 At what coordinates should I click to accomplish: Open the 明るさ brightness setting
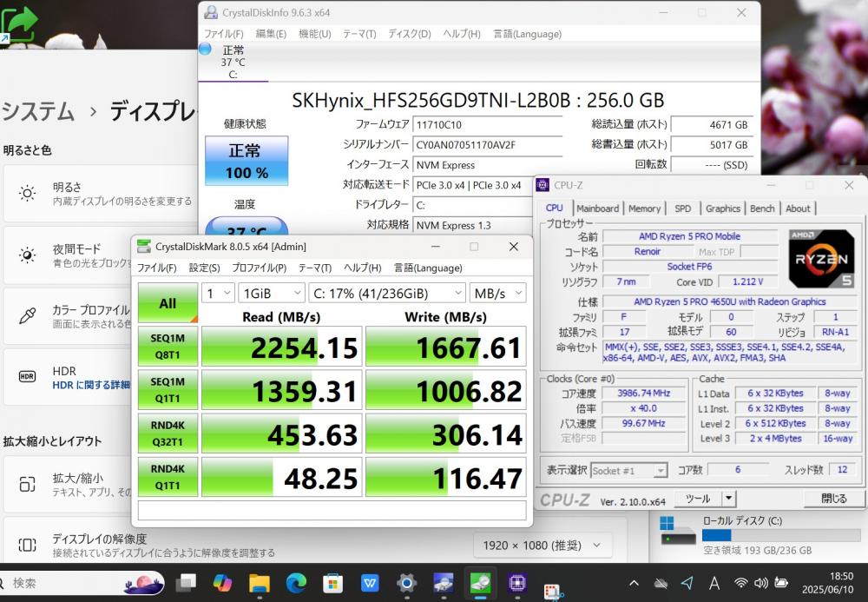click(100, 193)
